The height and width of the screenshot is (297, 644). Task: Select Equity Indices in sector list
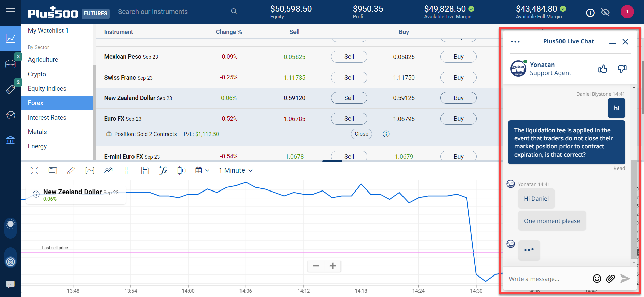tap(47, 89)
